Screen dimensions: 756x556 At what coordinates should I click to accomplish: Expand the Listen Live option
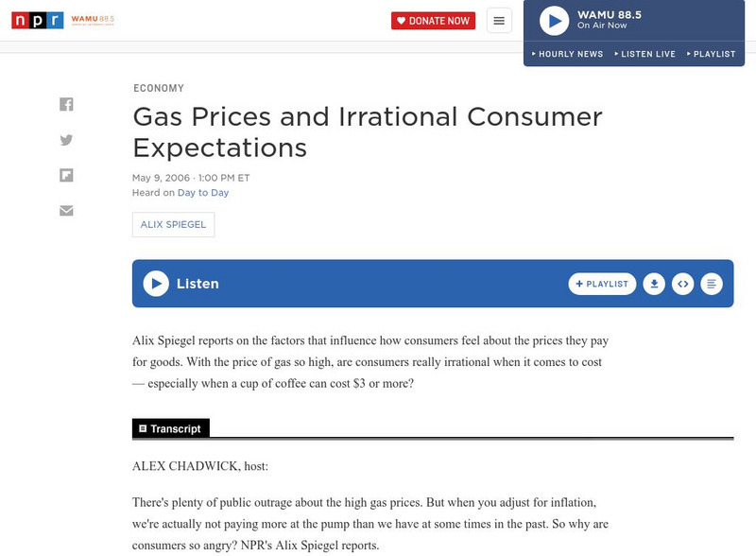click(645, 54)
